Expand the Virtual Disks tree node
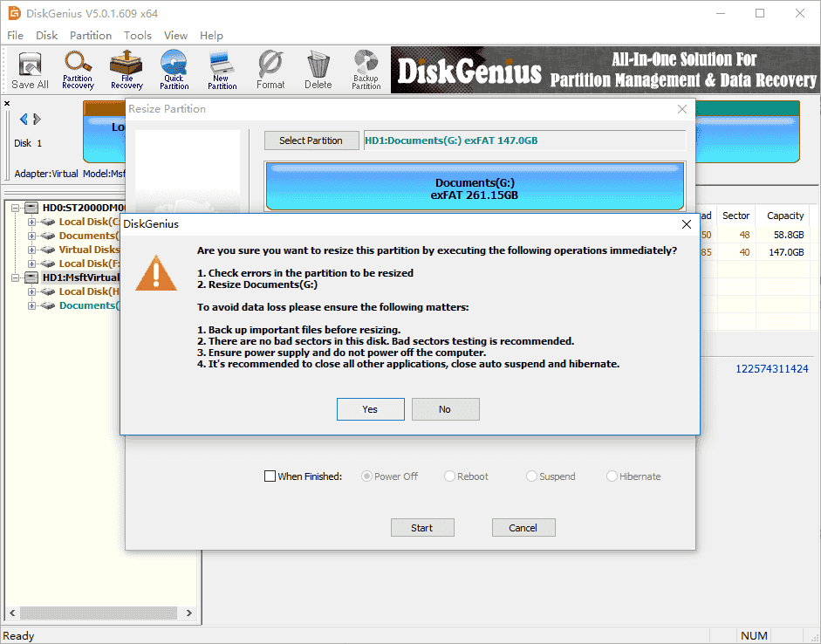This screenshot has width=821, height=644. pyautogui.click(x=32, y=250)
